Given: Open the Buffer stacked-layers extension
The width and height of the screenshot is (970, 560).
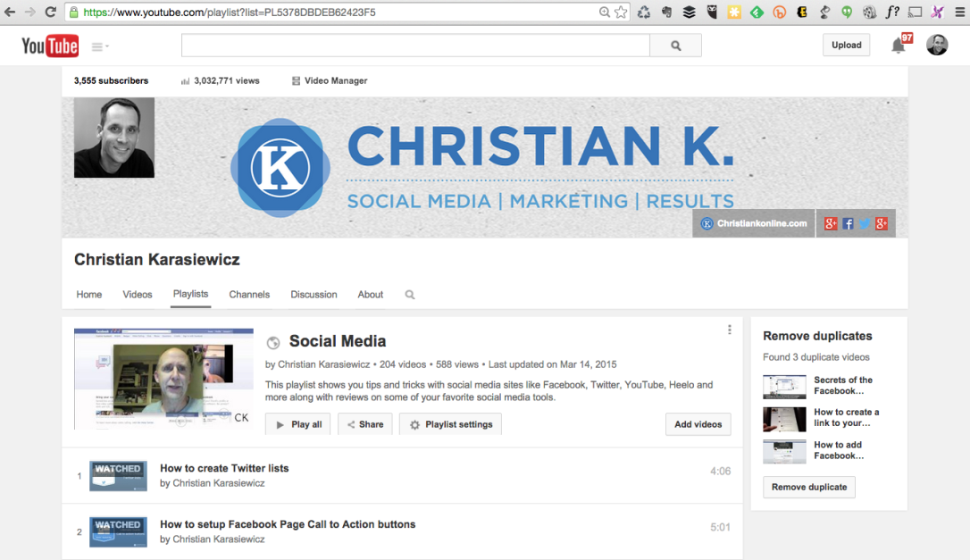Looking at the screenshot, I should click(x=690, y=12).
